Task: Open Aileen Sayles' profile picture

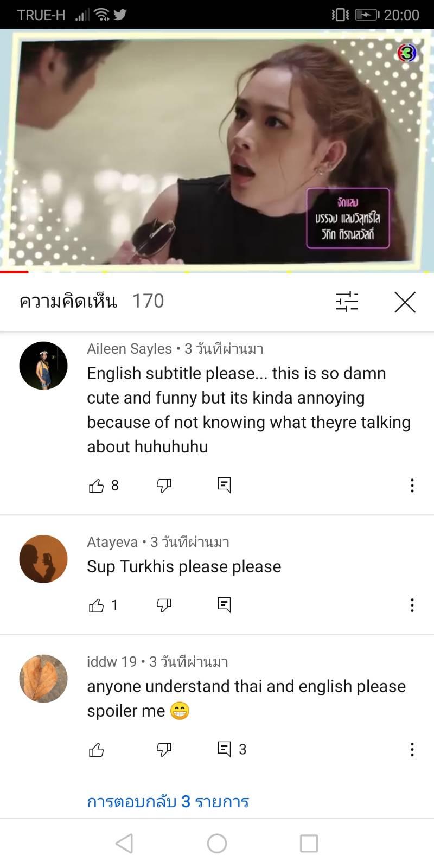Action: pyautogui.click(x=43, y=366)
